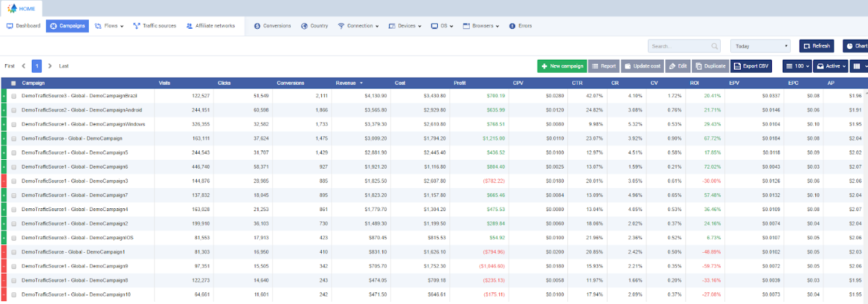
Task: Sort by the Profit column header
Action: 460,84
